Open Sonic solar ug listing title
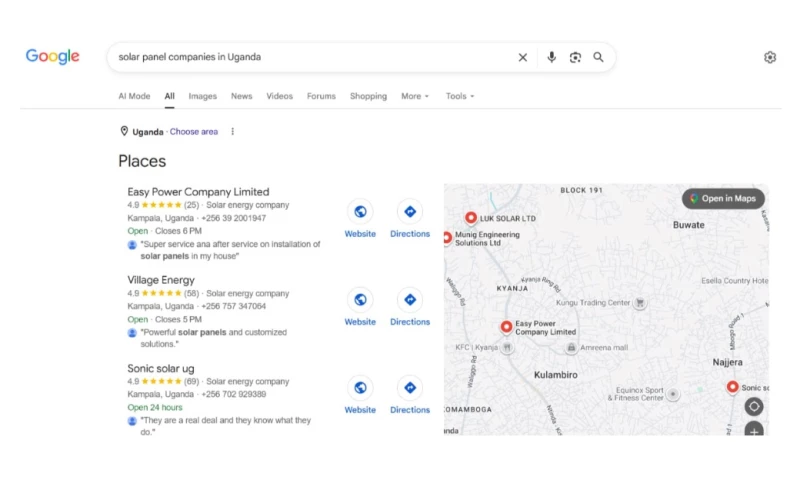 tap(161, 368)
